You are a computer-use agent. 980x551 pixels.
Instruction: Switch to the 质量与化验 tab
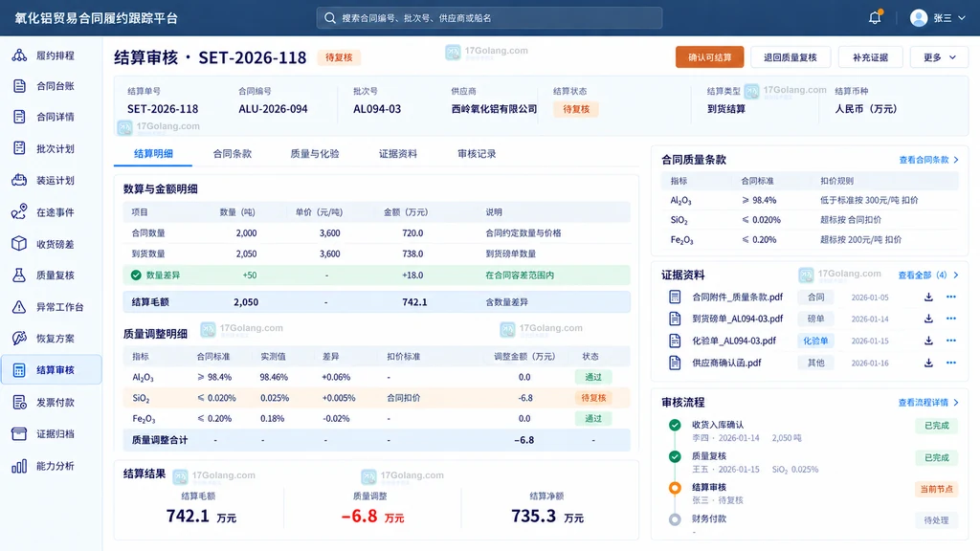(314, 154)
